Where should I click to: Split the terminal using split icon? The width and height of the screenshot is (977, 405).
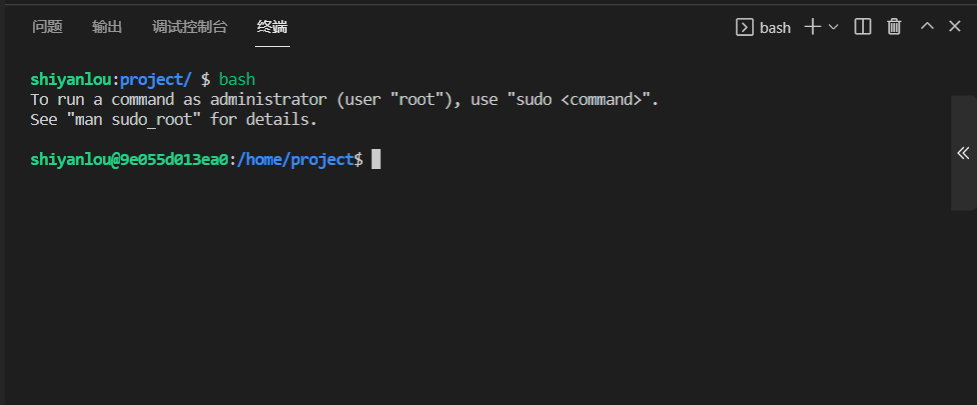(862, 27)
